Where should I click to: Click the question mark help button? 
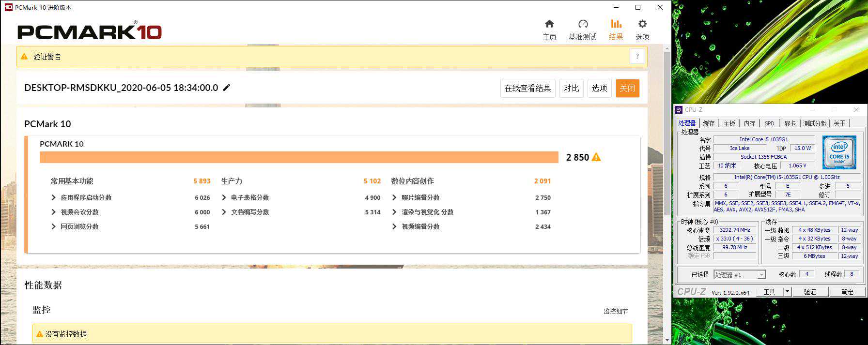click(637, 57)
